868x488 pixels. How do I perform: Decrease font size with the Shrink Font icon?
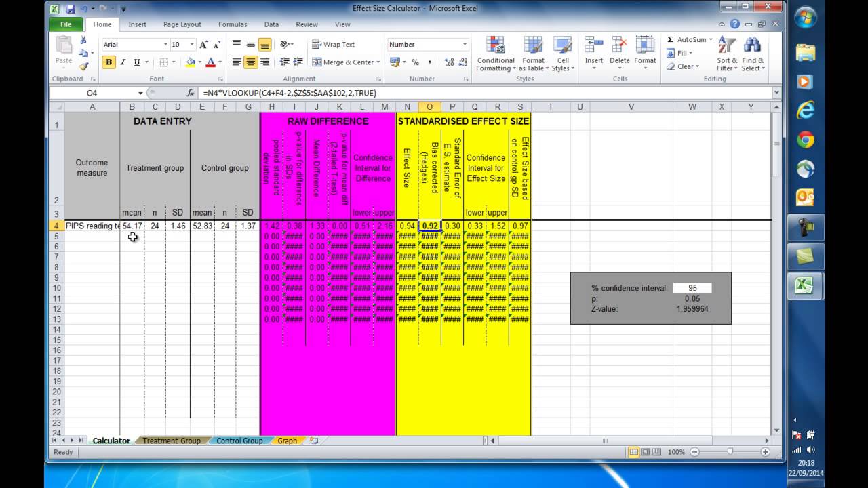217,45
